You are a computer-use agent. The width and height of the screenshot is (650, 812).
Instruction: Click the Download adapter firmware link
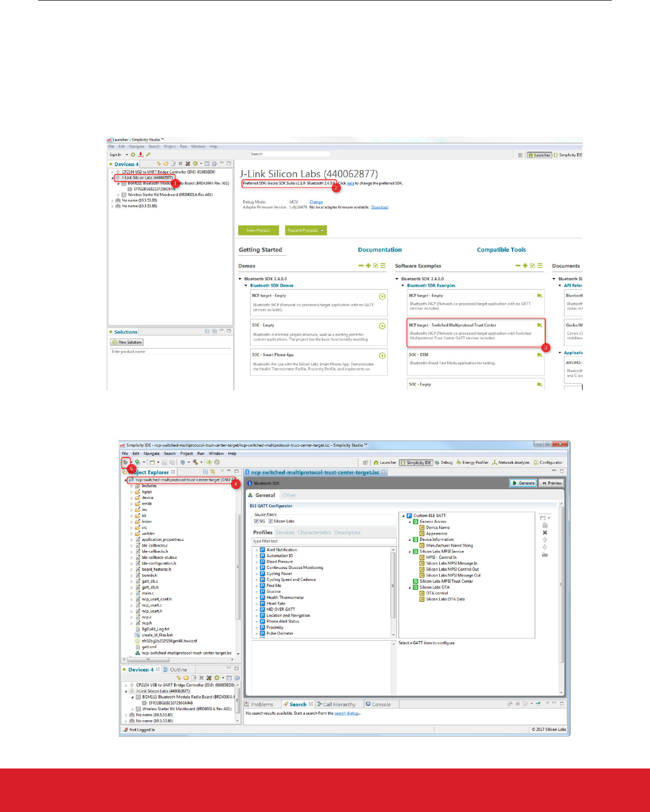click(x=380, y=208)
